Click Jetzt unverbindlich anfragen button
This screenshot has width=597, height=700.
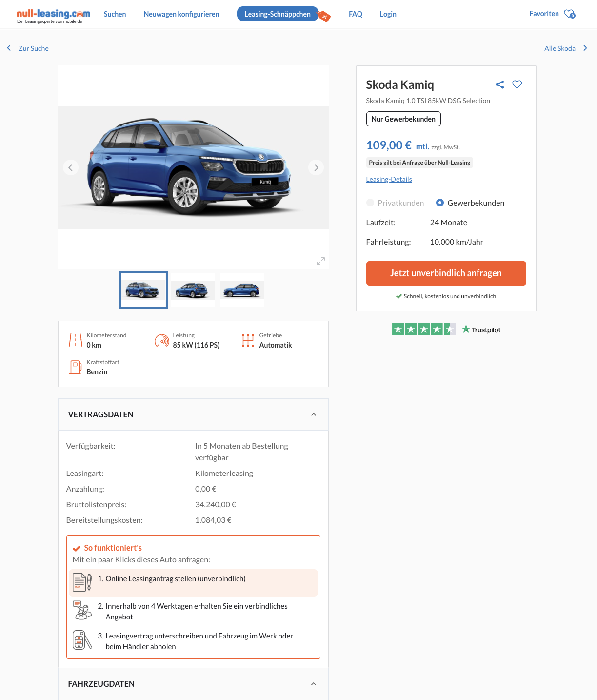[446, 273]
